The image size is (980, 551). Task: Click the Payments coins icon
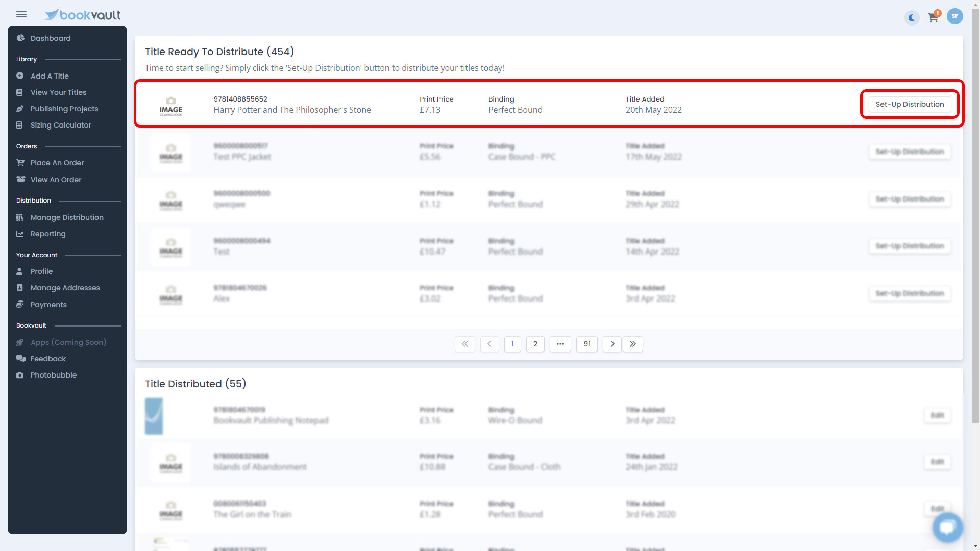click(20, 305)
